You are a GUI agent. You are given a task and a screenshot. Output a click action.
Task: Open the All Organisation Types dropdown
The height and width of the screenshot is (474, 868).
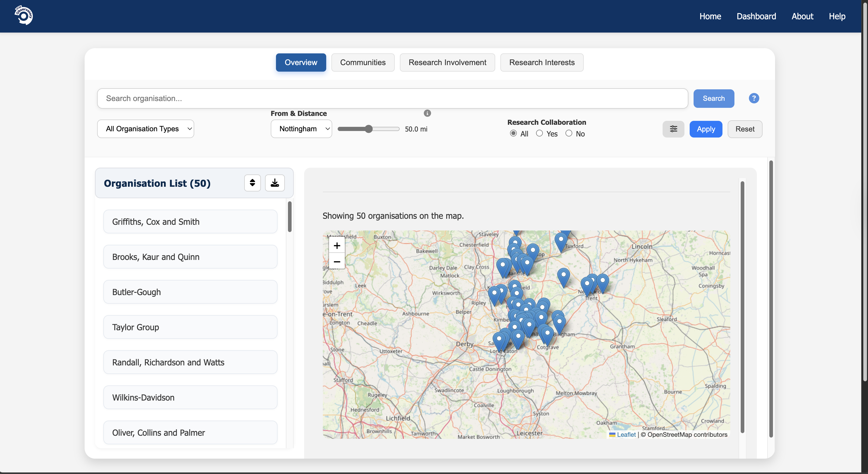pos(146,129)
